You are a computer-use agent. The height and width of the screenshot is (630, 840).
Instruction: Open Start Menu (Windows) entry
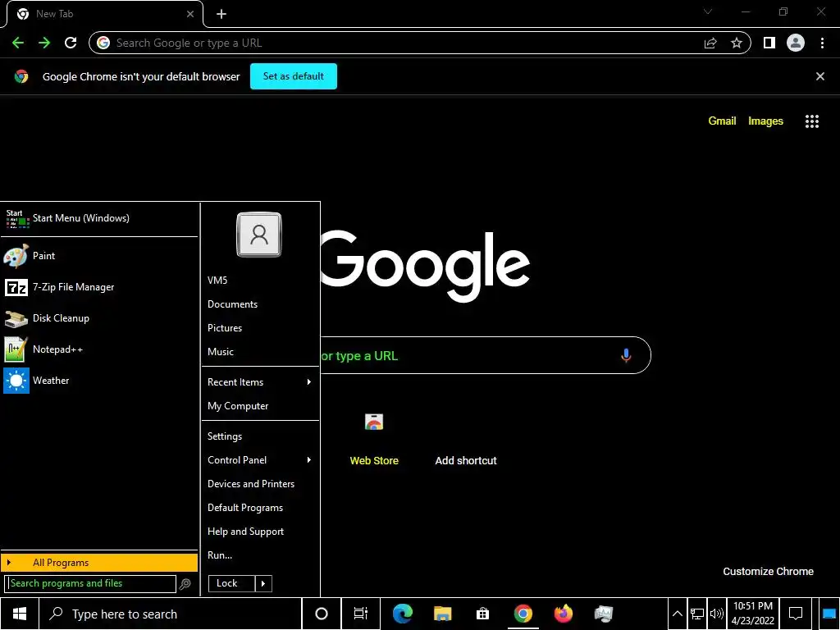point(99,218)
